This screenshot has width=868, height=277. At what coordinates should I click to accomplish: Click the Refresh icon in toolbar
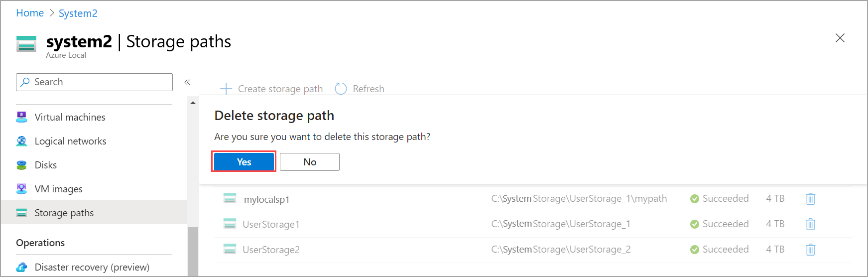341,89
